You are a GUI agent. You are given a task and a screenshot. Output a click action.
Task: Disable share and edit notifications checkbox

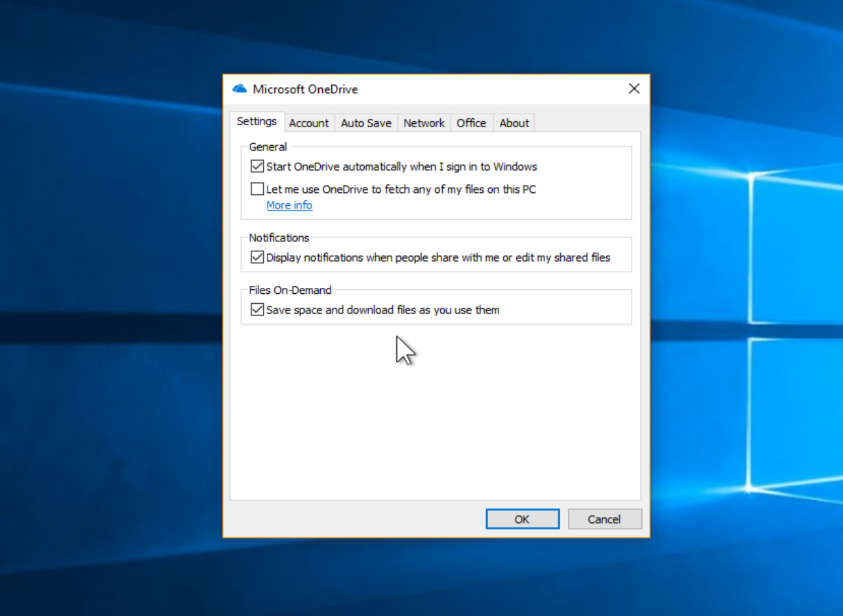tap(257, 257)
